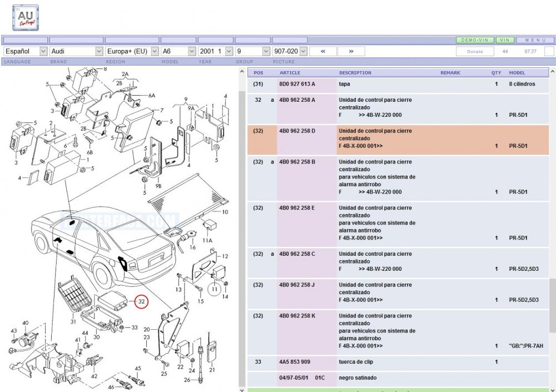Select part number 4B0 962 258 A
The image size is (556, 392).
[297, 100]
